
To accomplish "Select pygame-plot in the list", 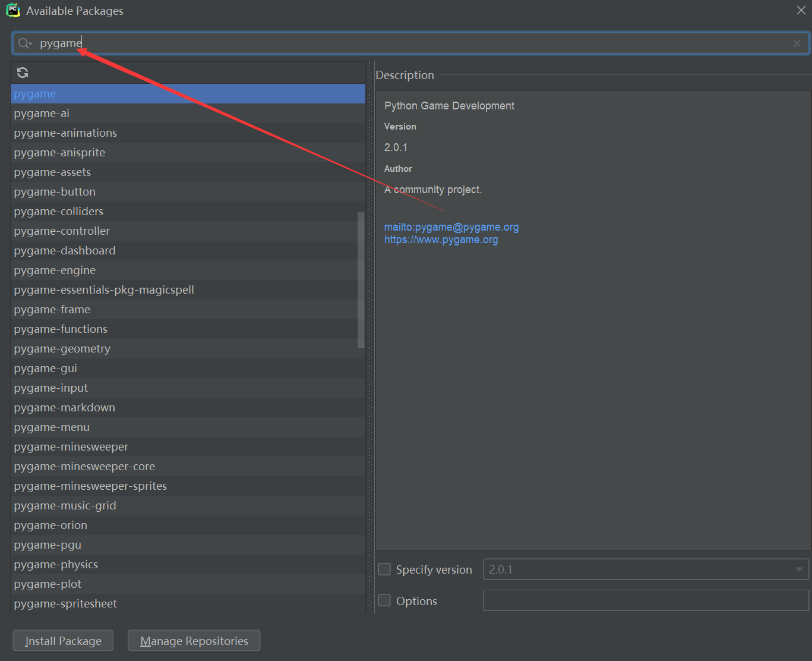I will (188, 584).
